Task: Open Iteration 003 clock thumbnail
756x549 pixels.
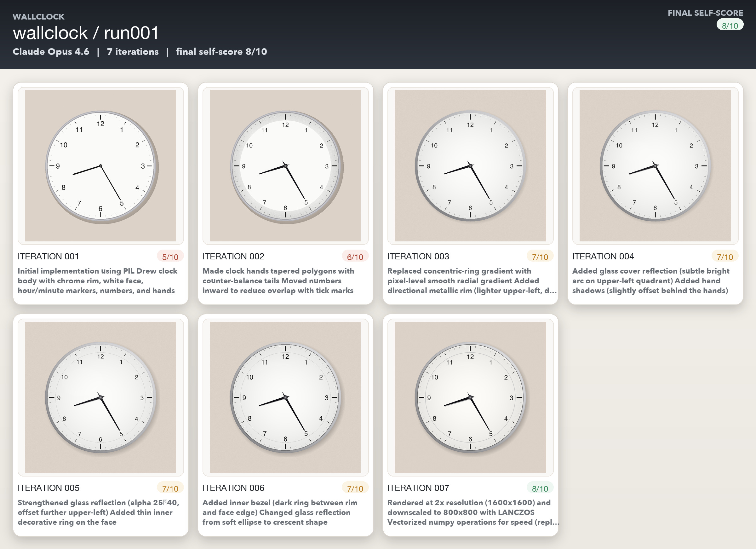Action: click(x=470, y=166)
